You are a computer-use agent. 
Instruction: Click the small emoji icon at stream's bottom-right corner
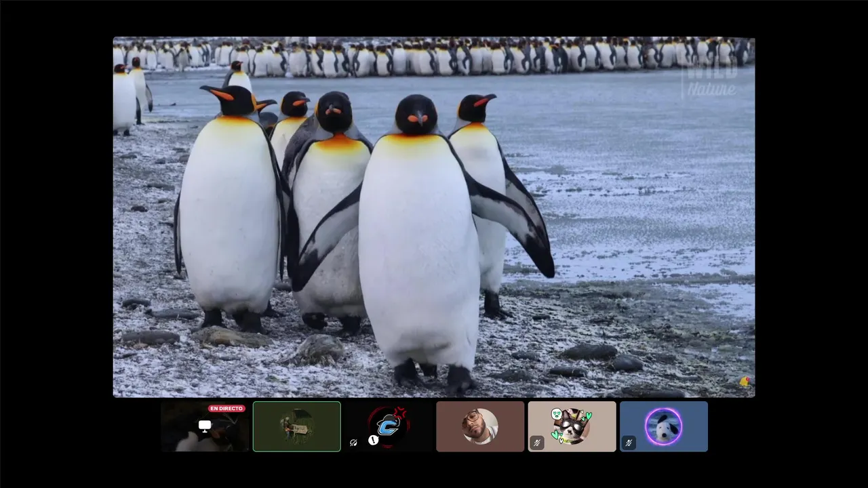(745, 382)
